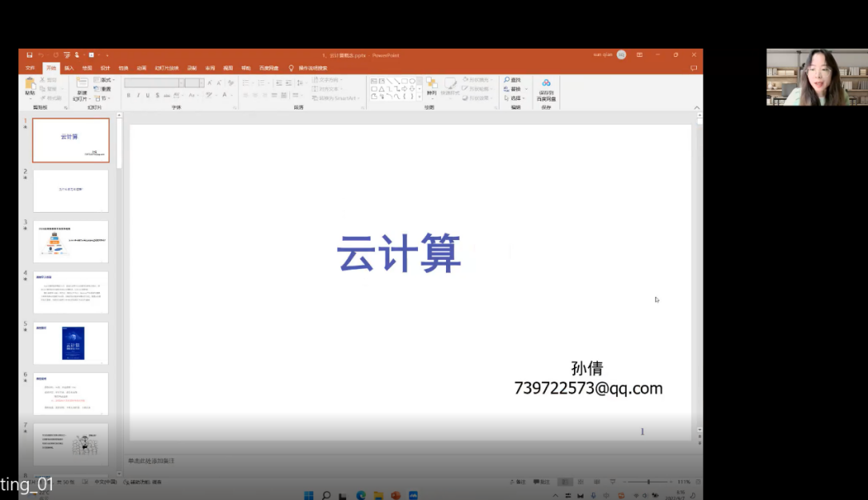Expand the shapes gallery more arrow
This screenshot has height=500, width=868.
420,97
